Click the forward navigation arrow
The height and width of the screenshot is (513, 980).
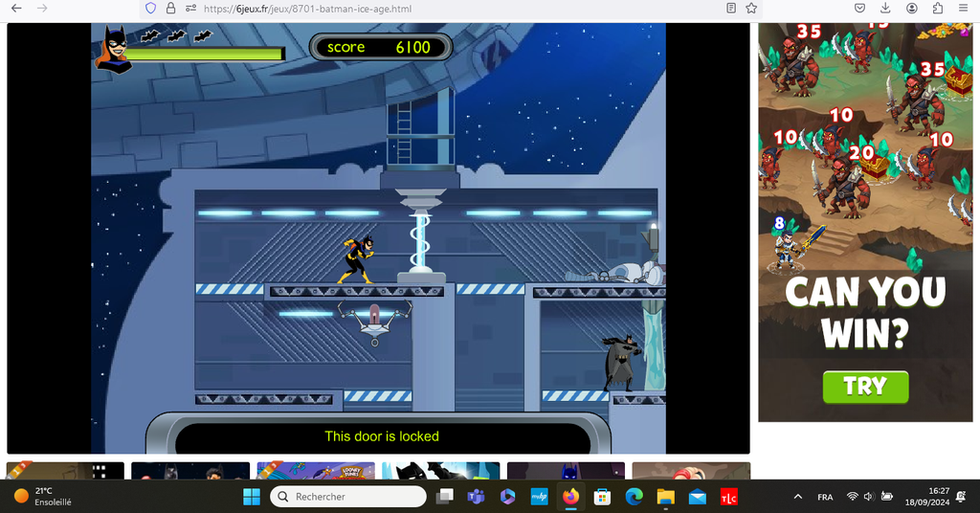pyautogui.click(x=42, y=8)
